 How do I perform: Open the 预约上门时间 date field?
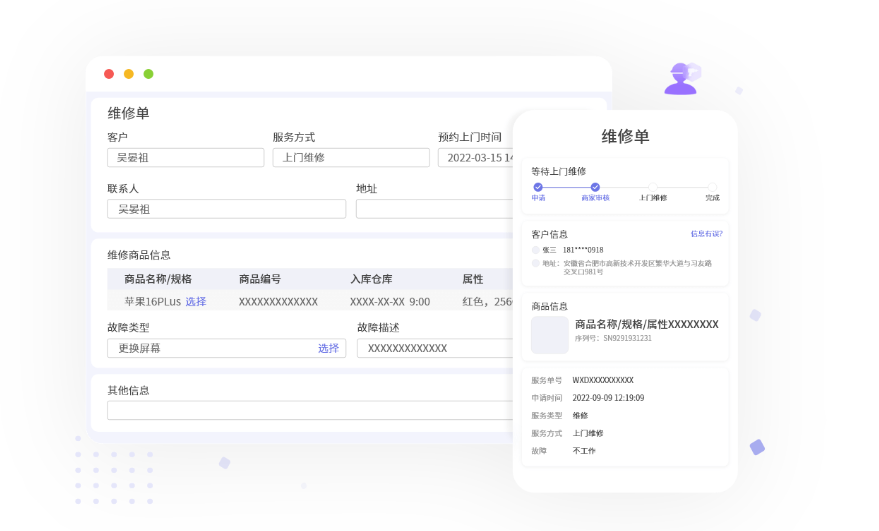(x=476, y=157)
